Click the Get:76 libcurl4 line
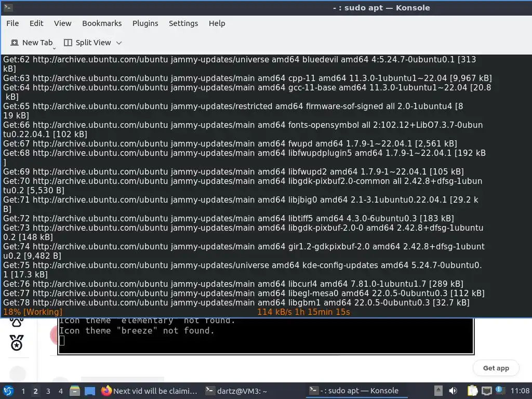The width and height of the screenshot is (532, 399). [233, 284]
